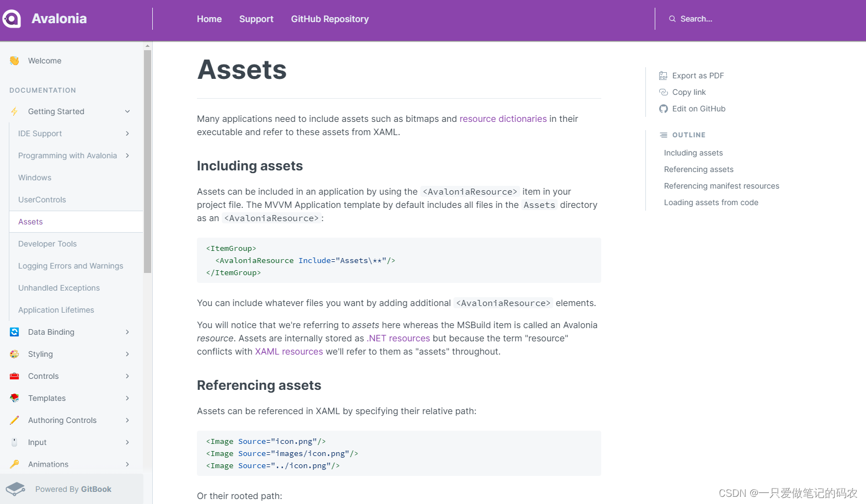The height and width of the screenshot is (504, 866).
Task: Select the Assets sidebar item
Action: pyautogui.click(x=76, y=222)
